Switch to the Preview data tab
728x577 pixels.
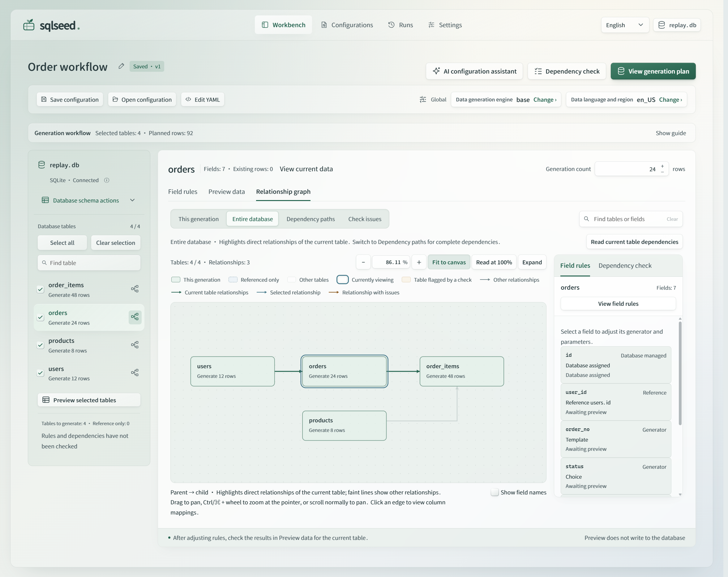[x=227, y=191]
